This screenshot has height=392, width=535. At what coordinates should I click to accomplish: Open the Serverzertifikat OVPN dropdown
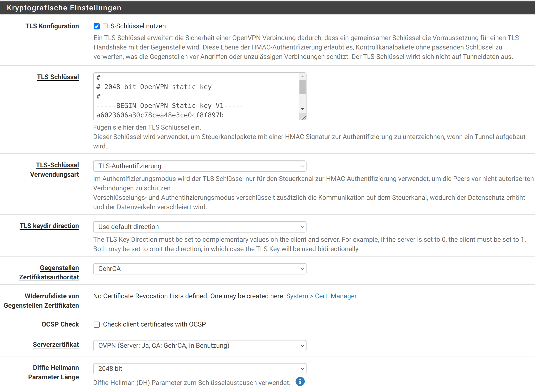[x=199, y=346]
